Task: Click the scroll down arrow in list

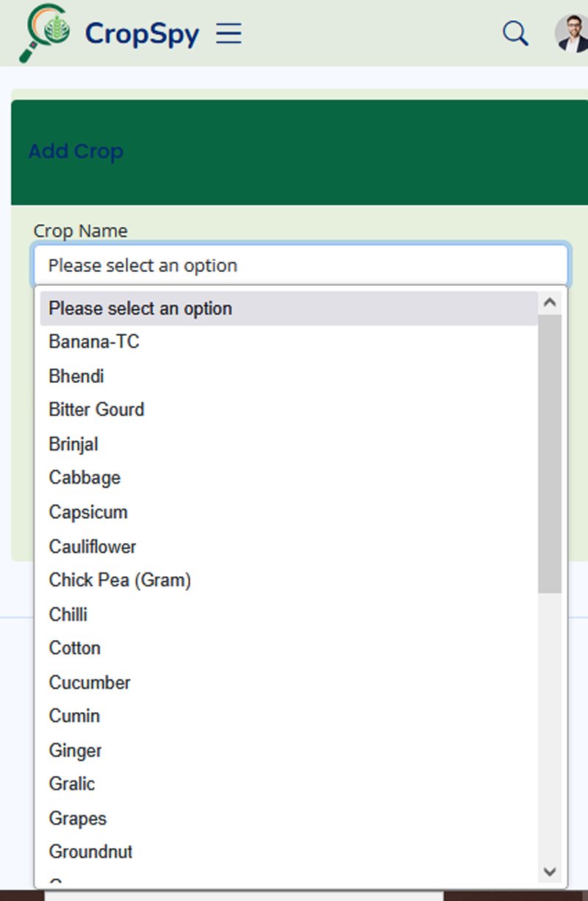Action: tap(550, 872)
